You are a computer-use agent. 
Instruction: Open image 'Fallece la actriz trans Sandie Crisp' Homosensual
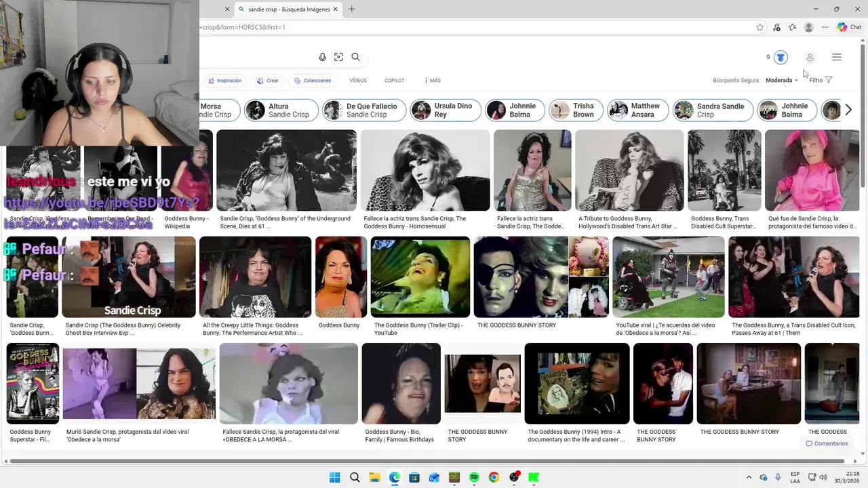[425, 170]
